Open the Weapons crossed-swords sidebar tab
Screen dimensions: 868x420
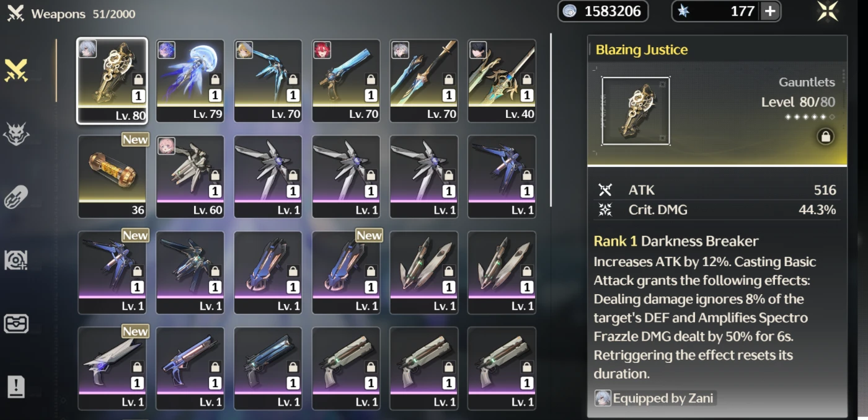[x=16, y=71]
